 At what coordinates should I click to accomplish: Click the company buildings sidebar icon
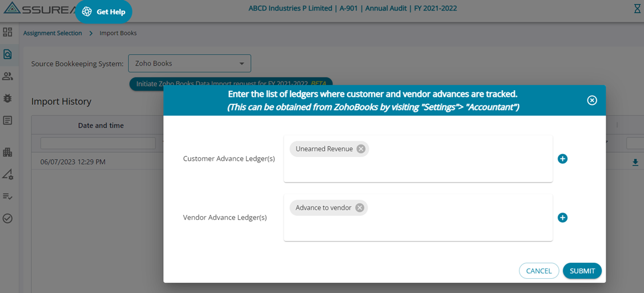coord(7,152)
